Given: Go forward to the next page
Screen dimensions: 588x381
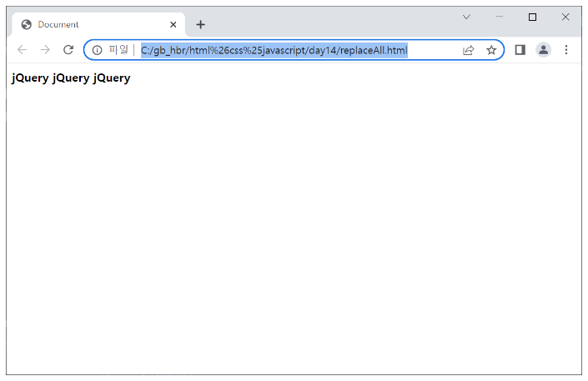Looking at the screenshot, I should (x=45, y=50).
